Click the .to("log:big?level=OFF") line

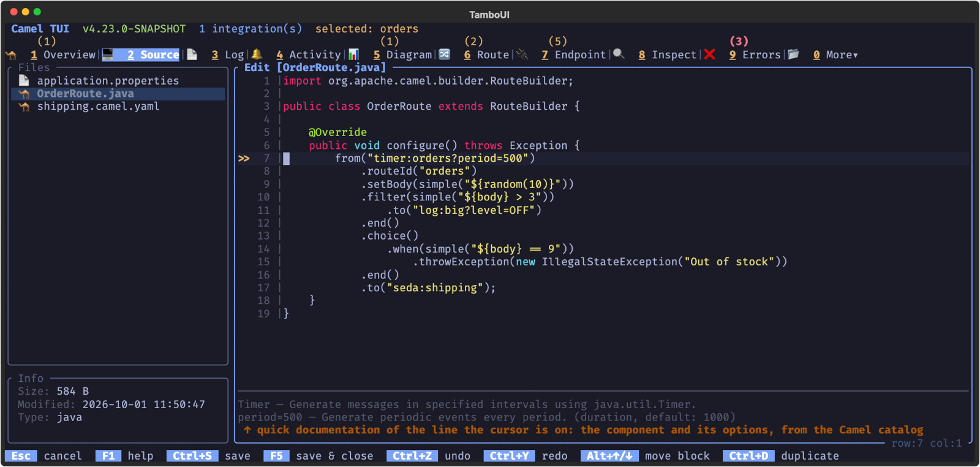point(464,210)
